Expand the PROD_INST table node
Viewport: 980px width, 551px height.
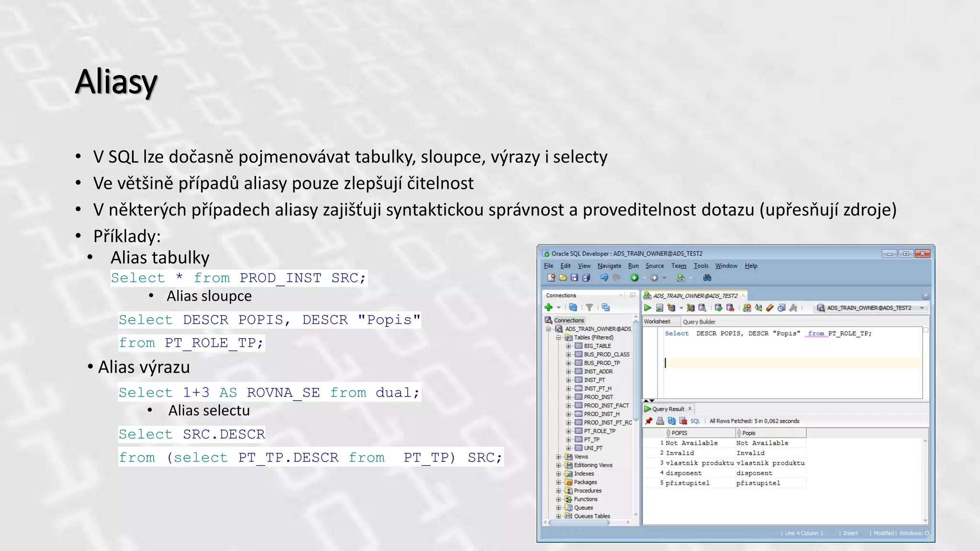coord(568,397)
